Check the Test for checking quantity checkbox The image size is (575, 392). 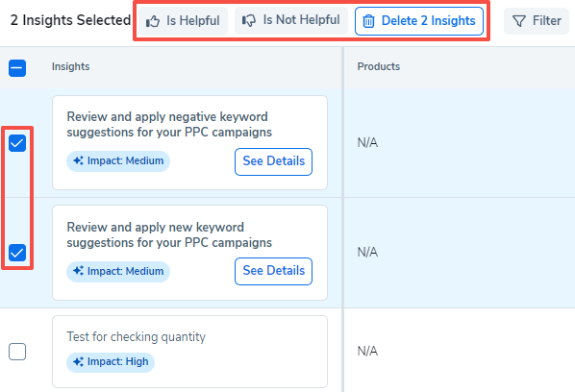point(17,352)
